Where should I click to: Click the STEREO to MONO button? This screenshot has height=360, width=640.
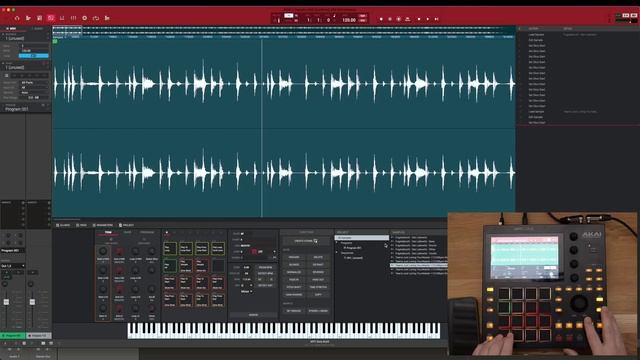[318, 311]
